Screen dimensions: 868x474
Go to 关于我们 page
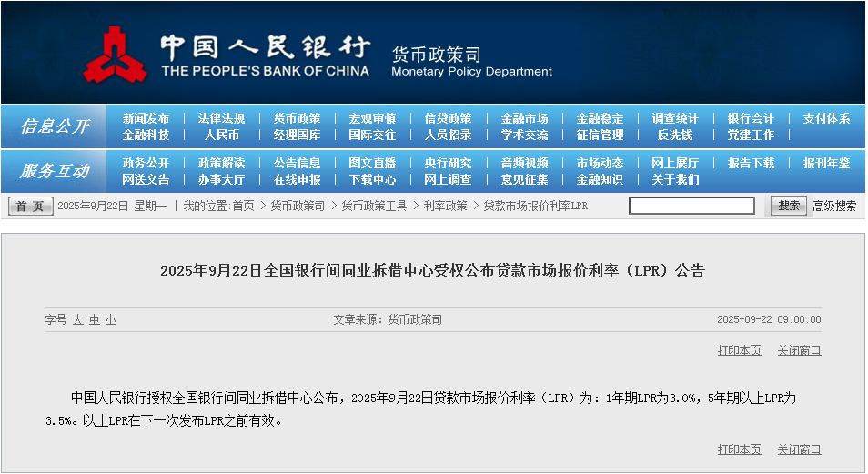[675, 180]
